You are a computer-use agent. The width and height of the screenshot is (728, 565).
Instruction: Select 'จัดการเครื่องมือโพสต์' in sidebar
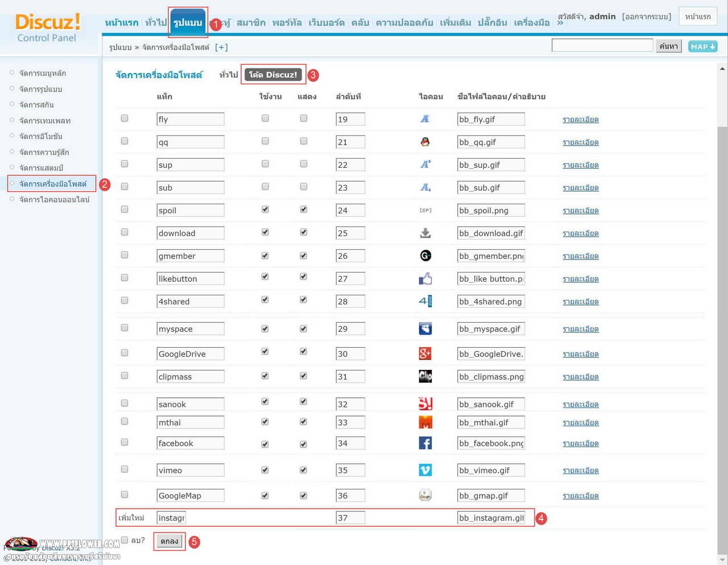pyautogui.click(x=53, y=184)
